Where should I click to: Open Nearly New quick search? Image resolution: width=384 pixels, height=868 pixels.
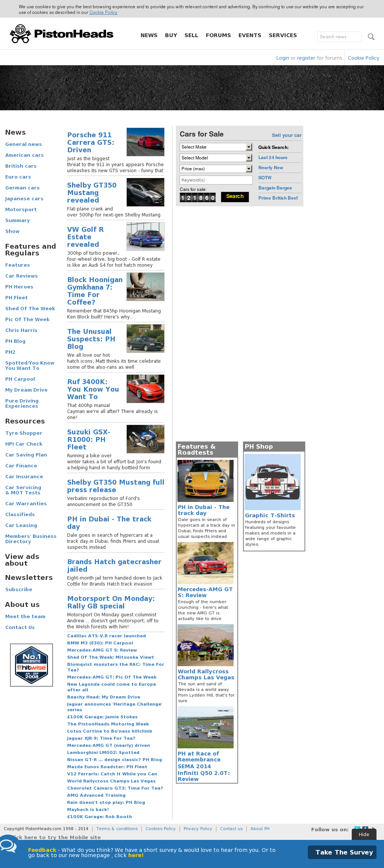click(271, 168)
